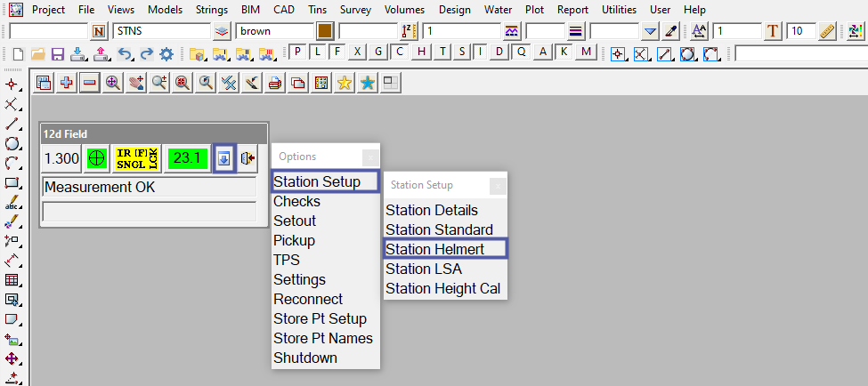Toggle the X snap letter button

[x=358, y=52]
